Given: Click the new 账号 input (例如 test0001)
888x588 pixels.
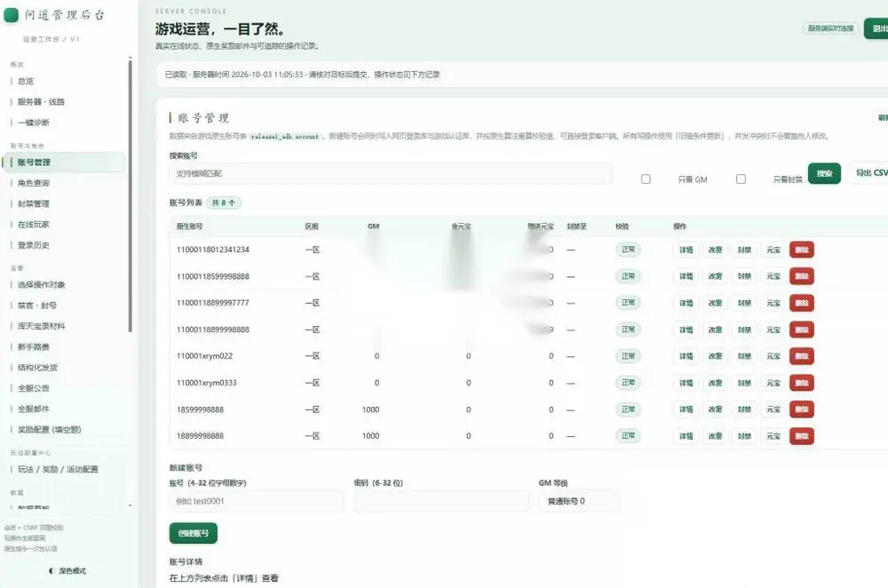Looking at the screenshot, I should click(256, 501).
